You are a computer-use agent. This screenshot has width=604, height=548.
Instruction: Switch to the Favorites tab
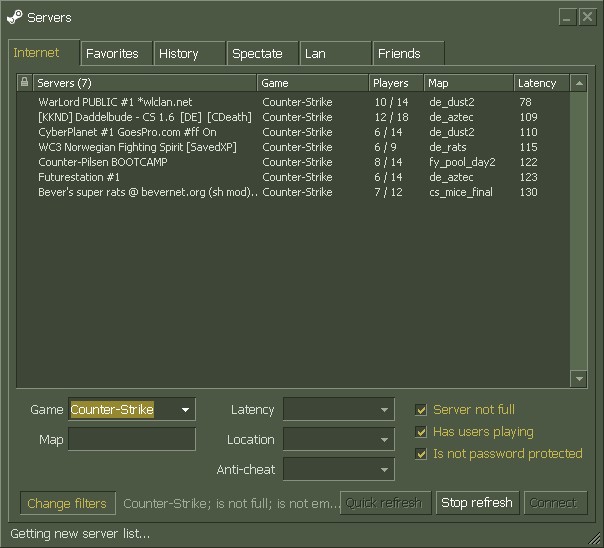[116, 54]
